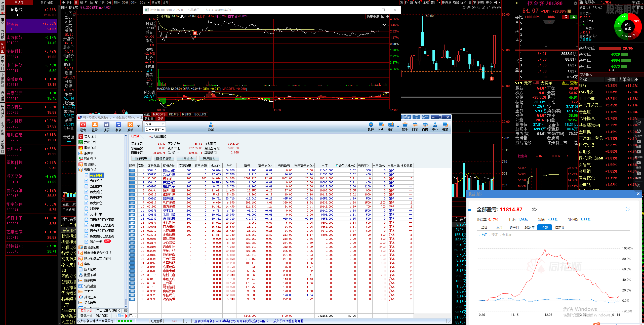Viewport: 644px width, 325px height.
Task: Click the help question mark in 收益曲线 panel
Action: [628, 209]
